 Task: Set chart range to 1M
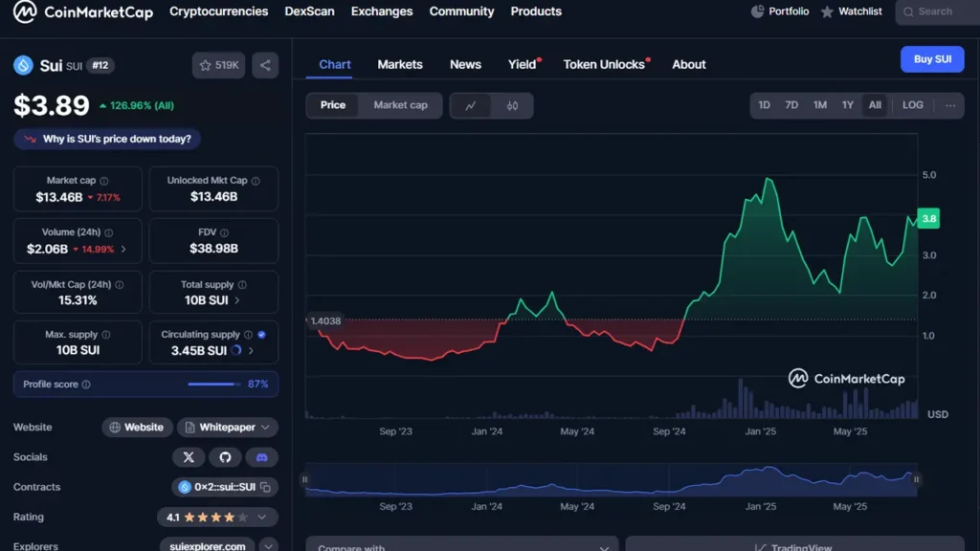820,105
